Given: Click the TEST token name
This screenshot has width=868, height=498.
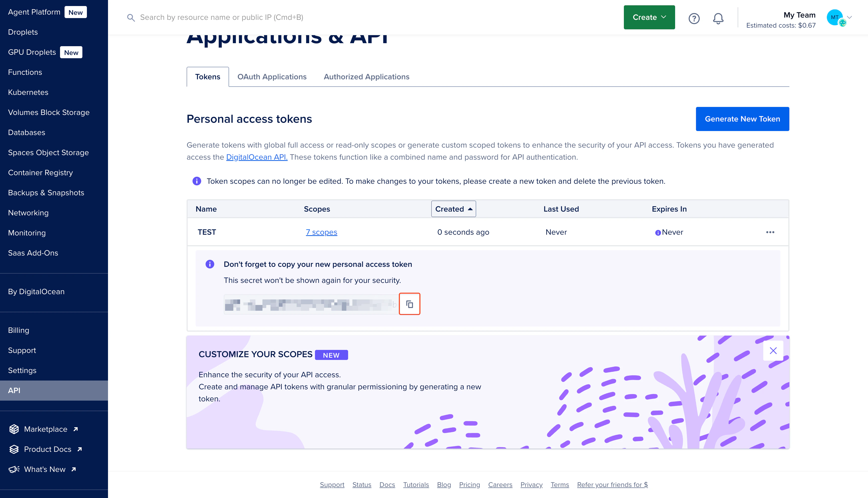Looking at the screenshot, I should click(x=207, y=232).
